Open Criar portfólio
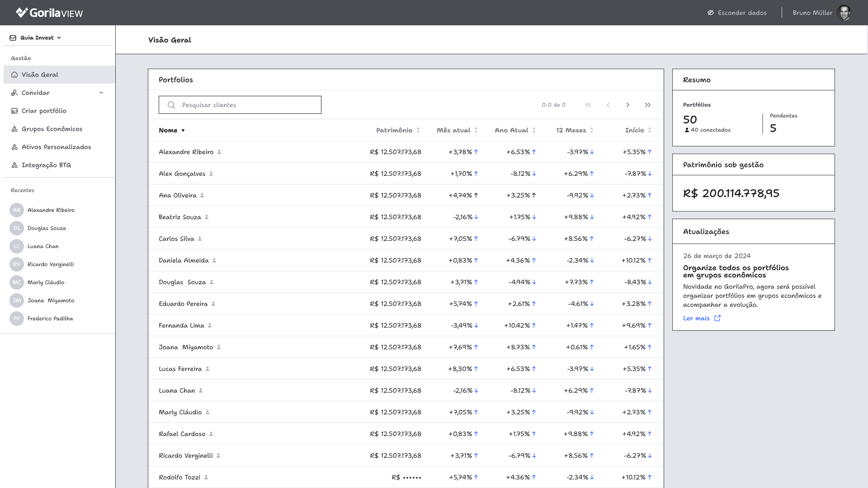This screenshot has height=488, width=868. tap(44, 111)
